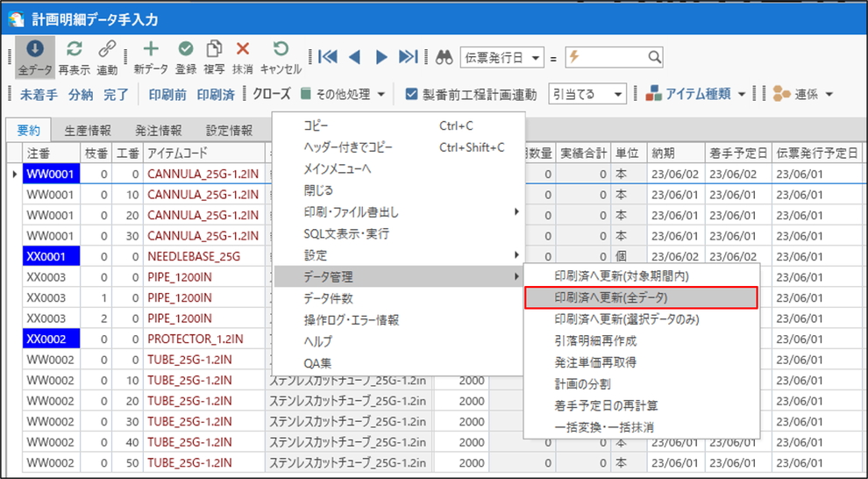The image size is (868, 479).
Task: Click the キャンセル undo icon
Action: tap(281, 49)
